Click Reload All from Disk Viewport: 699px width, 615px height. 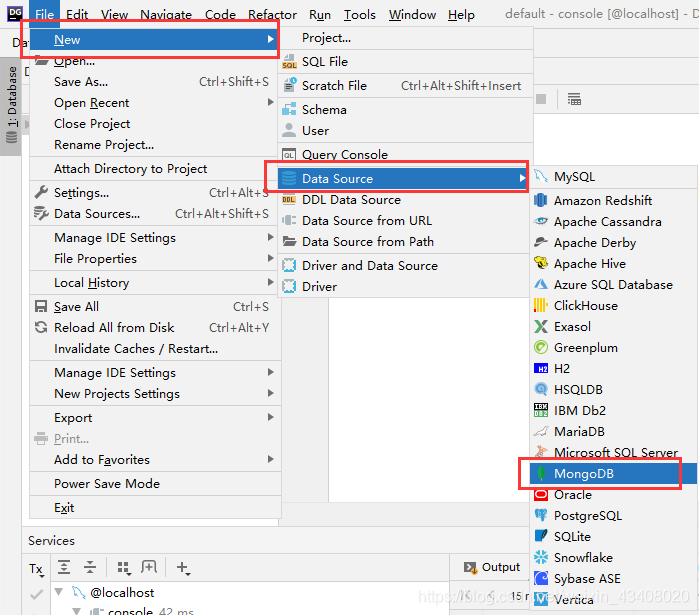click(154, 328)
